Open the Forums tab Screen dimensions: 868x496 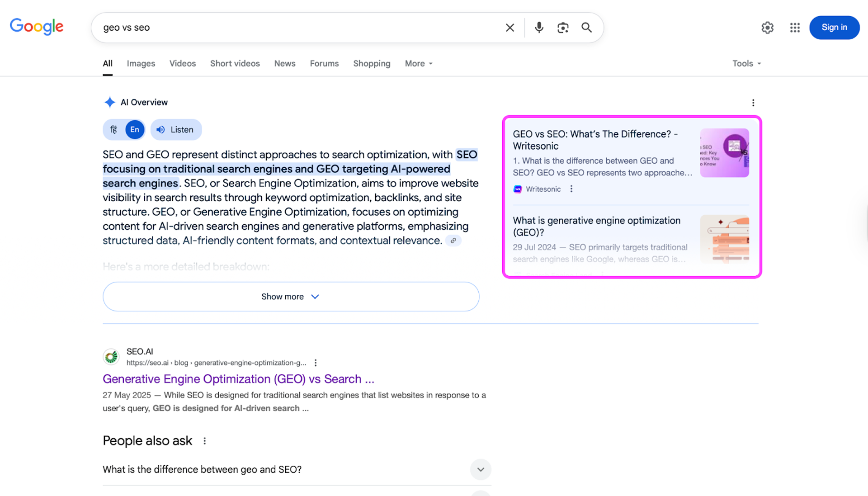coord(324,63)
